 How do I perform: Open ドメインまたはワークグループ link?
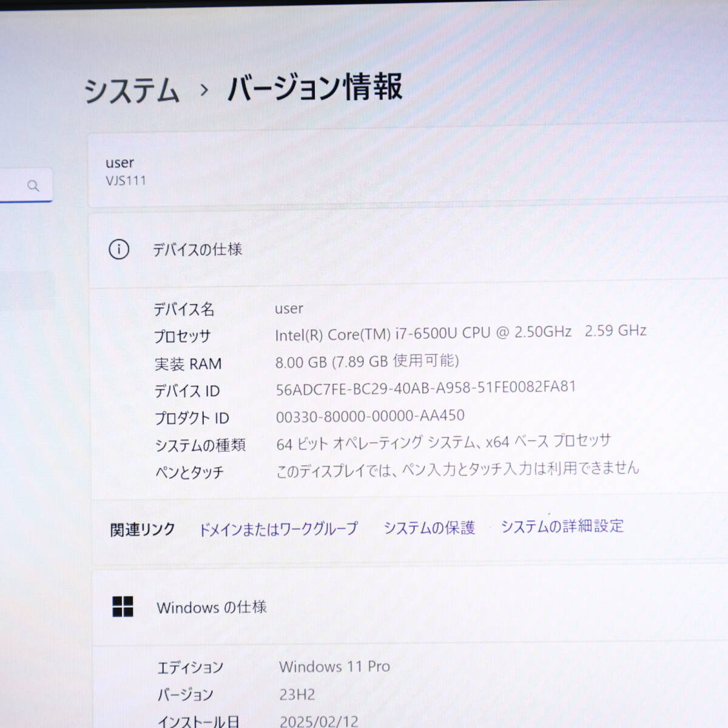tap(278, 529)
